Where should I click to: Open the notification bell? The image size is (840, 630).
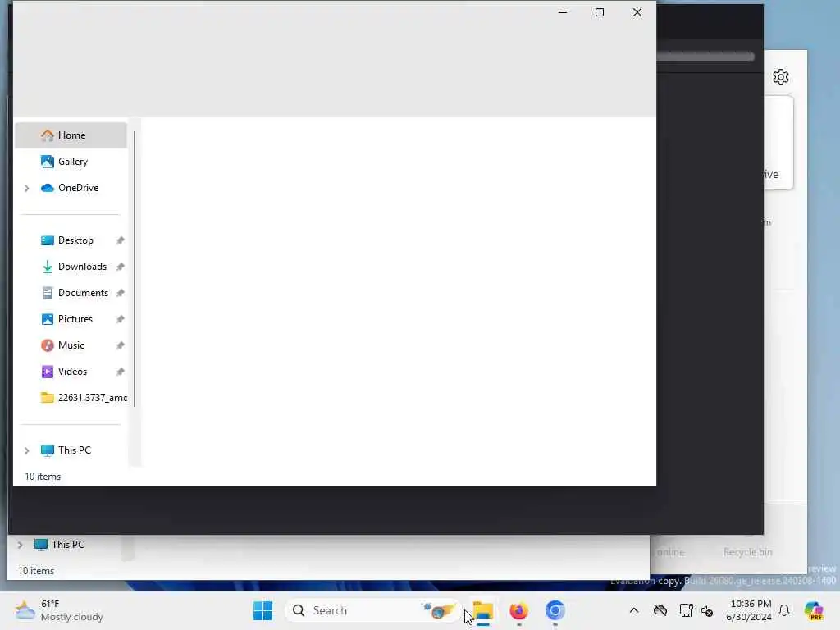[x=784, y=610]
